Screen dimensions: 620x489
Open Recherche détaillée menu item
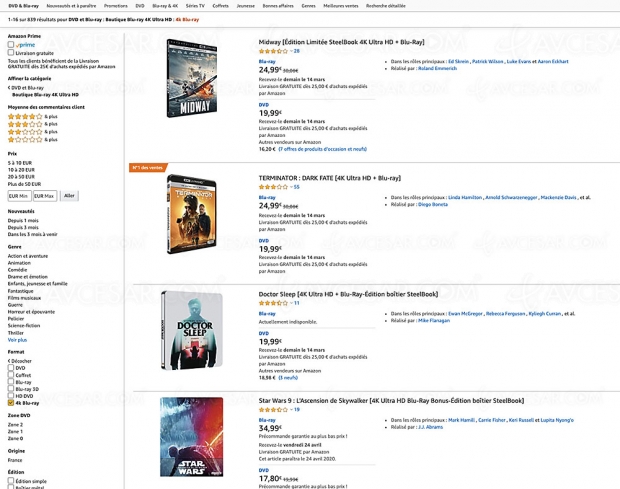point(386,6)
